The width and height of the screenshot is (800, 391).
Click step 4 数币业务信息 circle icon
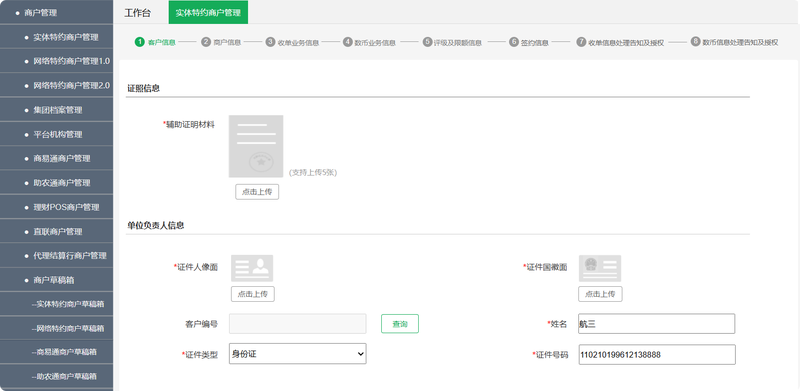348,42
